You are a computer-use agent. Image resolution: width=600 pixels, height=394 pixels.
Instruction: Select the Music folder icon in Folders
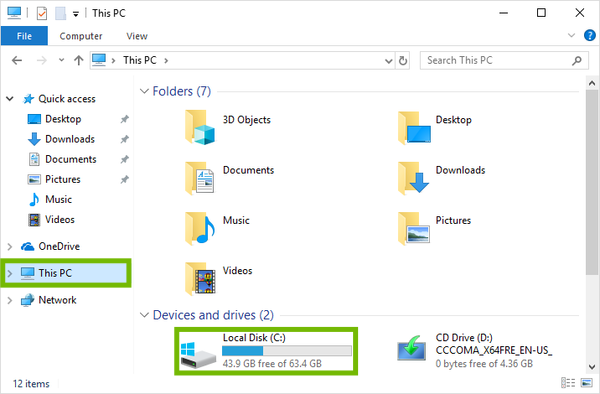tap(200, 228)
